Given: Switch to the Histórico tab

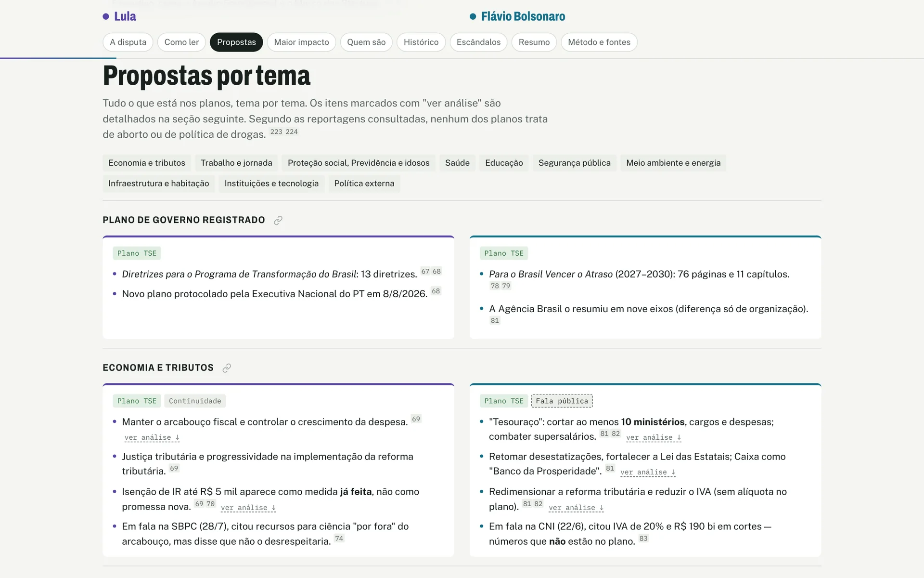Looking at the screenshot, I should [x=421, y=42].
